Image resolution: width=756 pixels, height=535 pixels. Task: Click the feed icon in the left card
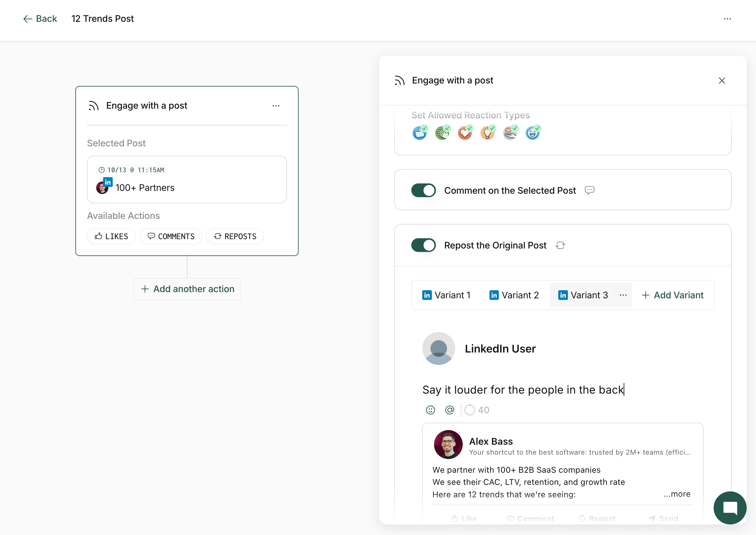pos(93,106)
